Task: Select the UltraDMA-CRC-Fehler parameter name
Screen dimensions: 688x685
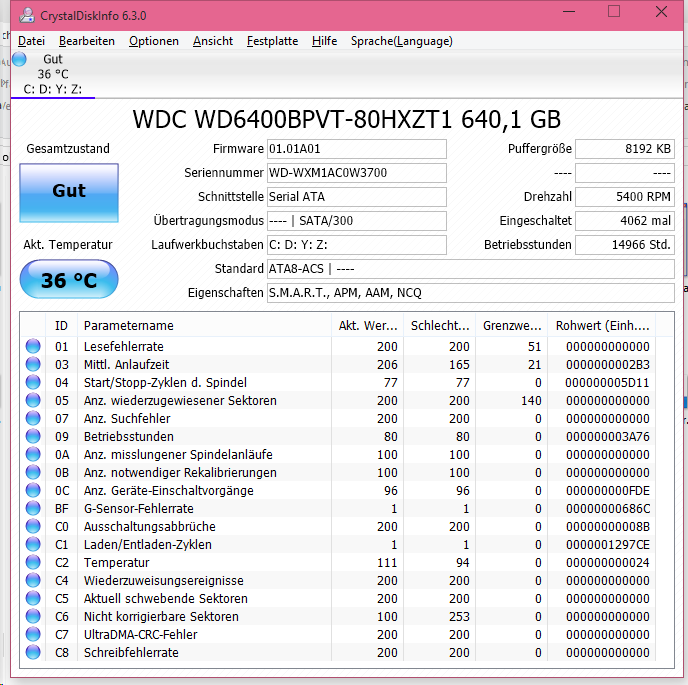Action: [140, 635]
